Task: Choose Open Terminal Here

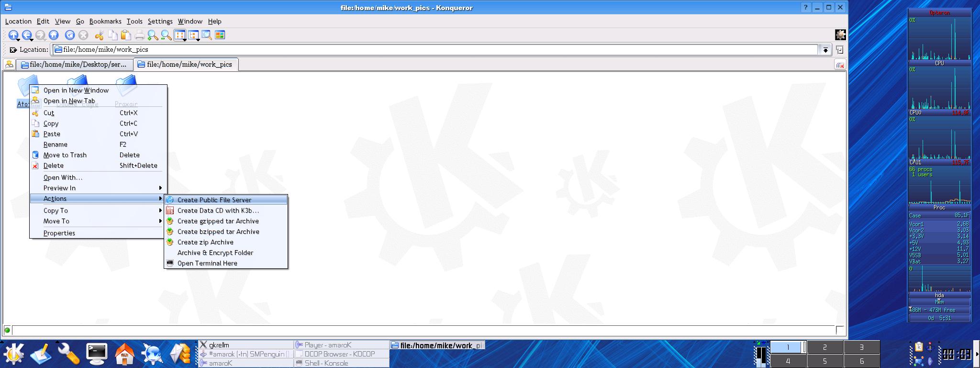Action: point(226,263)
